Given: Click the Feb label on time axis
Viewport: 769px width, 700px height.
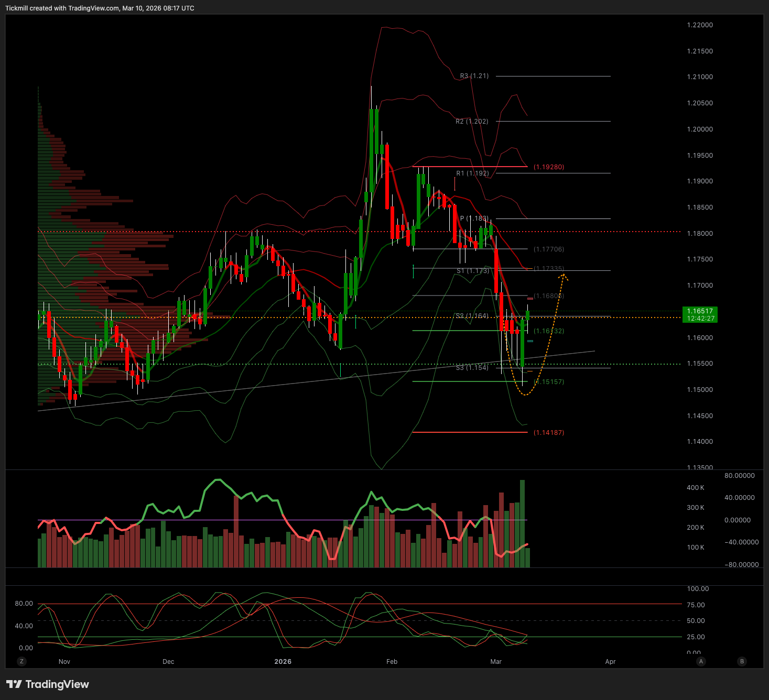Looking at the screenshot, I should coord(392,662).
